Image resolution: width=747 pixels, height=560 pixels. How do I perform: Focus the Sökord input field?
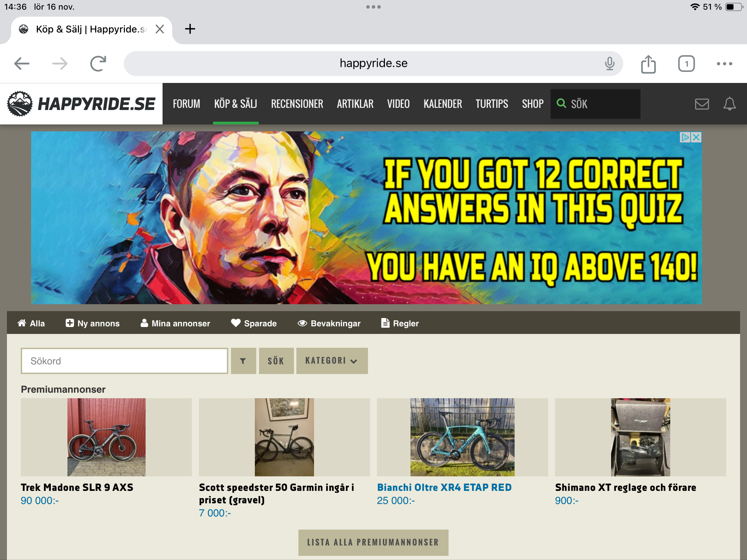point(124,361)
